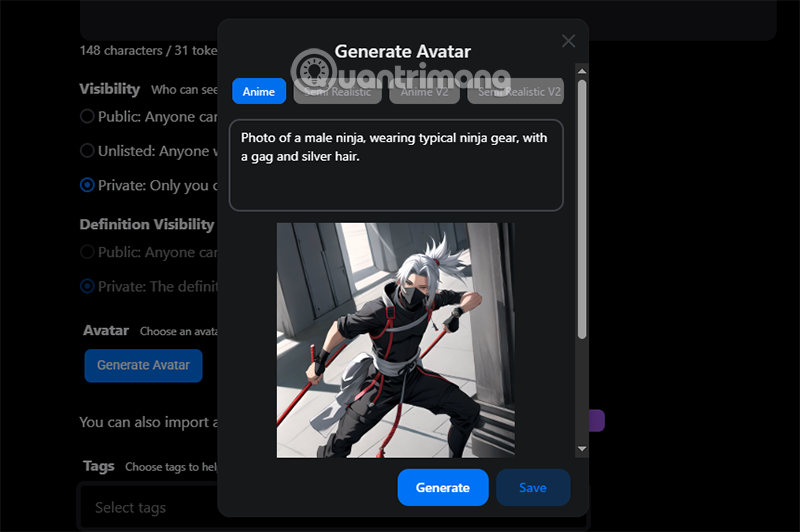
Task: Click the dialog's vertical scrollbar thumb
Action: (582, 200)
